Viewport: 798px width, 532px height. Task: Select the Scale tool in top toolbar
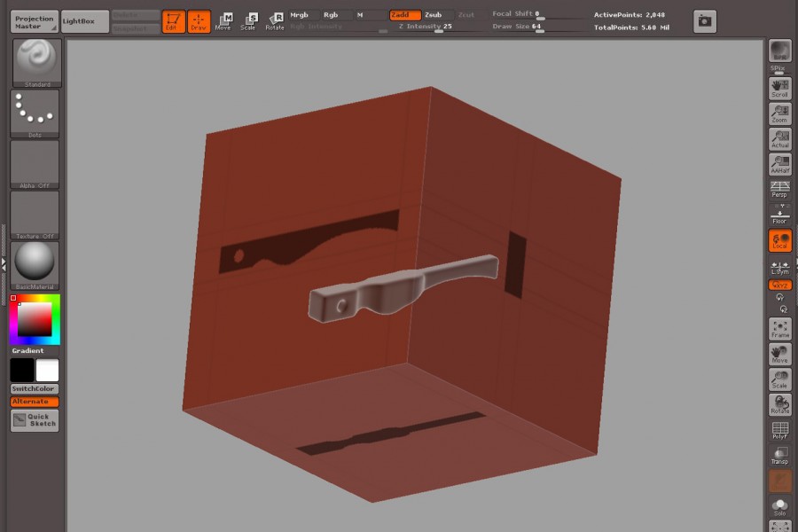pos(248,20)
